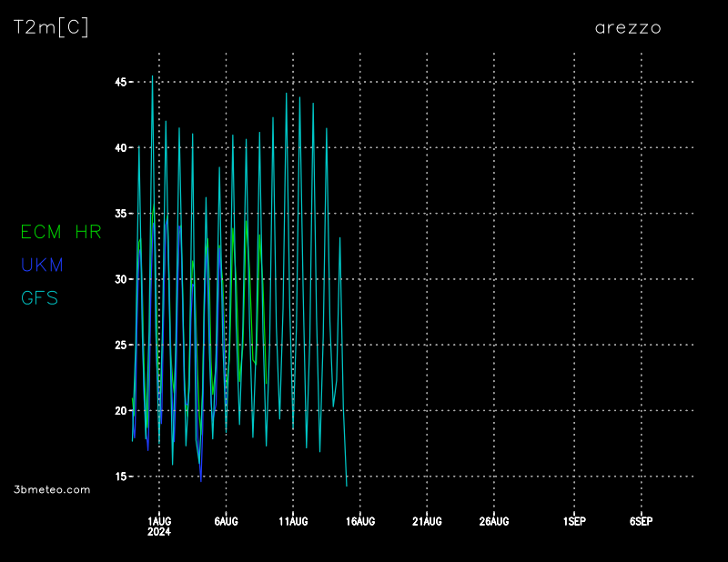Click the 40 degree y-axis label

(x=121, y=147)
